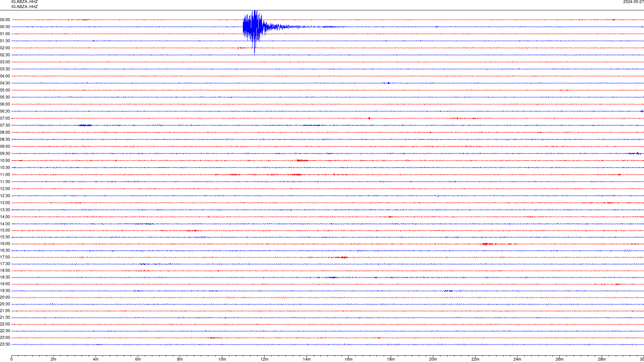Viewport: 644px width, 362px height.
Task: Click the 2024-05-27 date label
Action: click(x=633, y=2)
